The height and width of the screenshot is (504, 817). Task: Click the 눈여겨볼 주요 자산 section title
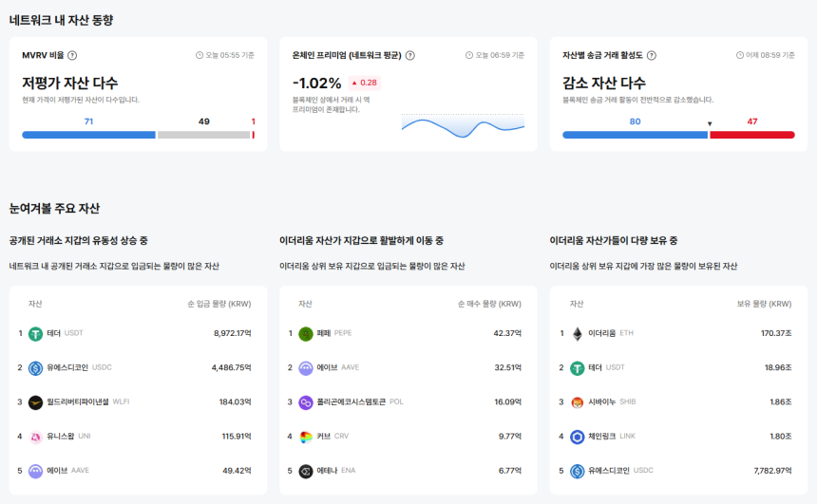coord(54,208)
